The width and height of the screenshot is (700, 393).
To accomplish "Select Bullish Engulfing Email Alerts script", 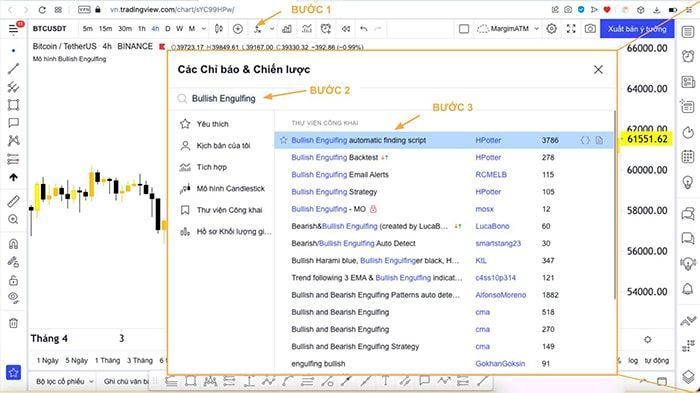I will coord(443,175).
